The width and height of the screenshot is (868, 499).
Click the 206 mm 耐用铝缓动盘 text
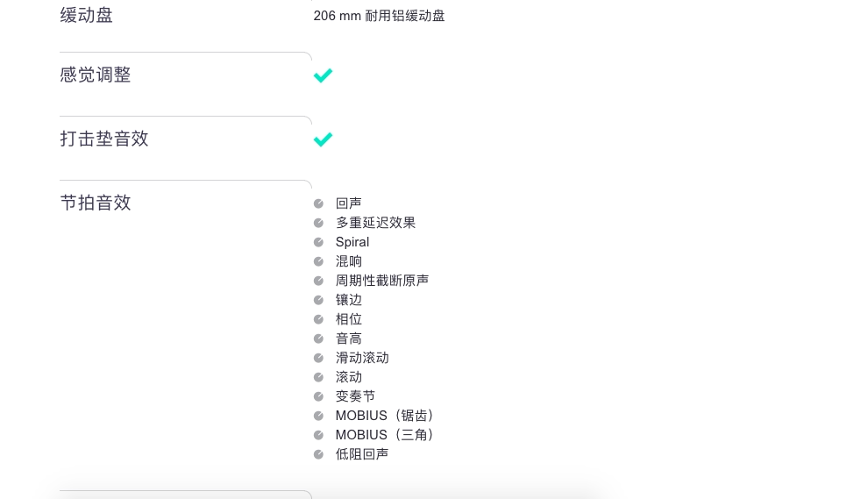tap(379, 16)
